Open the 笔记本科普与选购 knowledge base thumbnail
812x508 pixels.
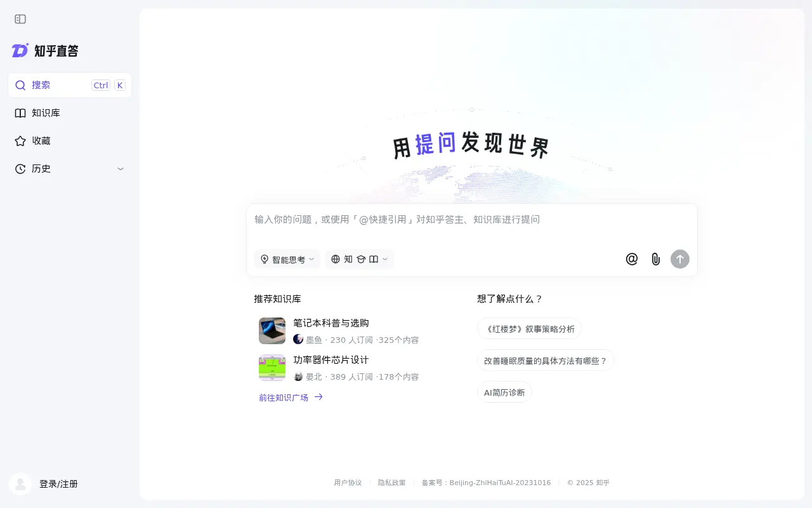(x=272, y=331)
